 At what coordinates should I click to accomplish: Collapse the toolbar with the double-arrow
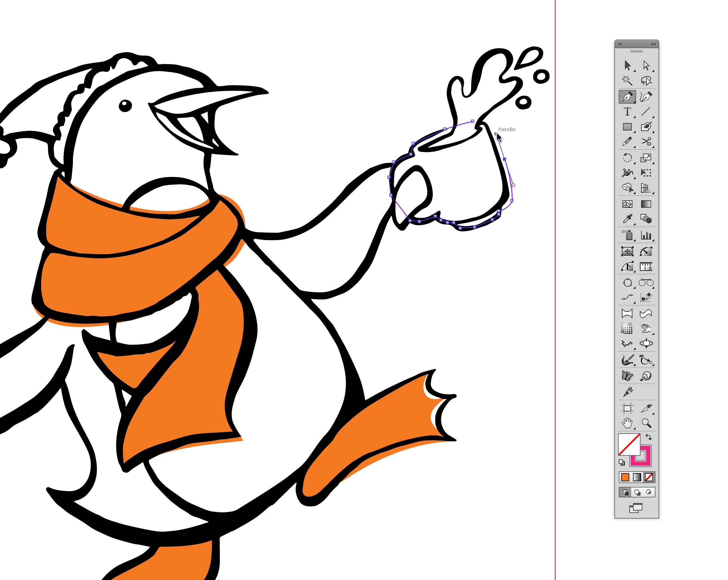click(654, 44)
